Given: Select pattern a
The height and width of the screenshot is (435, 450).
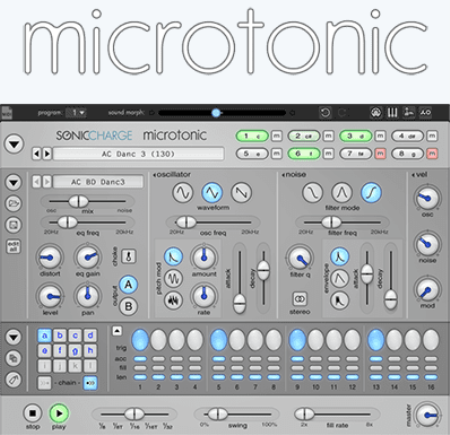Looking at the screenshot, I should tap(45, 336).
